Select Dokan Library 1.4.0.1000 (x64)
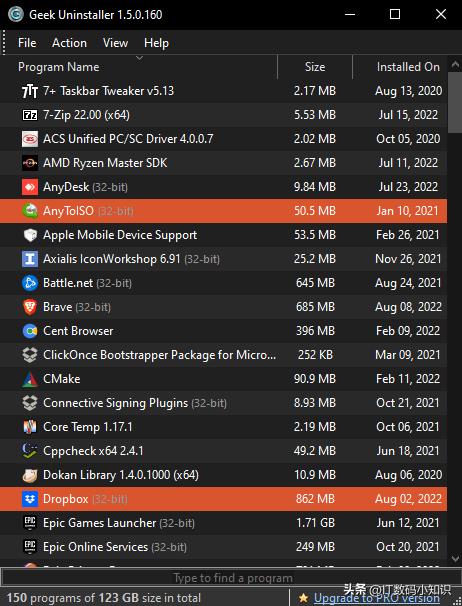Viewport: 462px width, 606px height. point(223,475)
